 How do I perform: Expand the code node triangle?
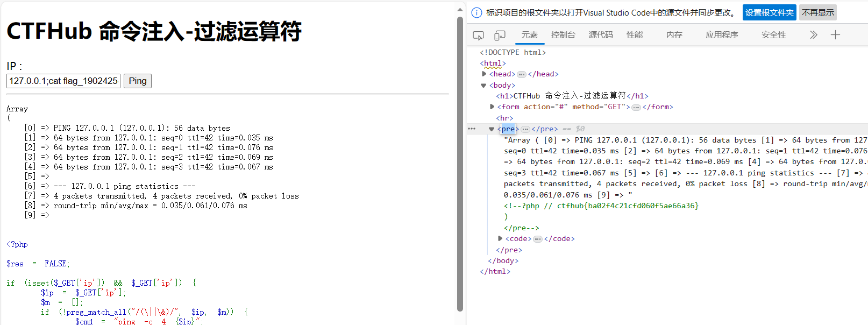click(x=500, y=239)
